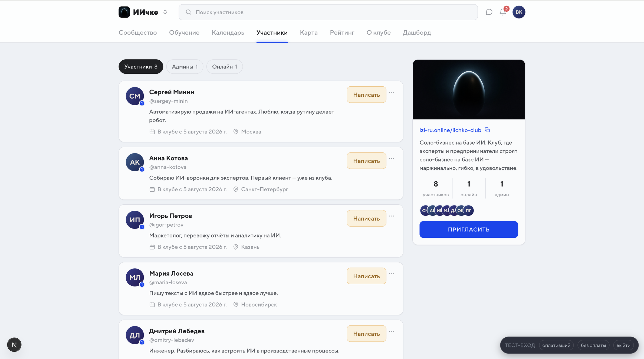Screen dimensions: 644x359
Task: Open more options for Анна Котова
Action: pyautogui.click(x=392, y=158)
